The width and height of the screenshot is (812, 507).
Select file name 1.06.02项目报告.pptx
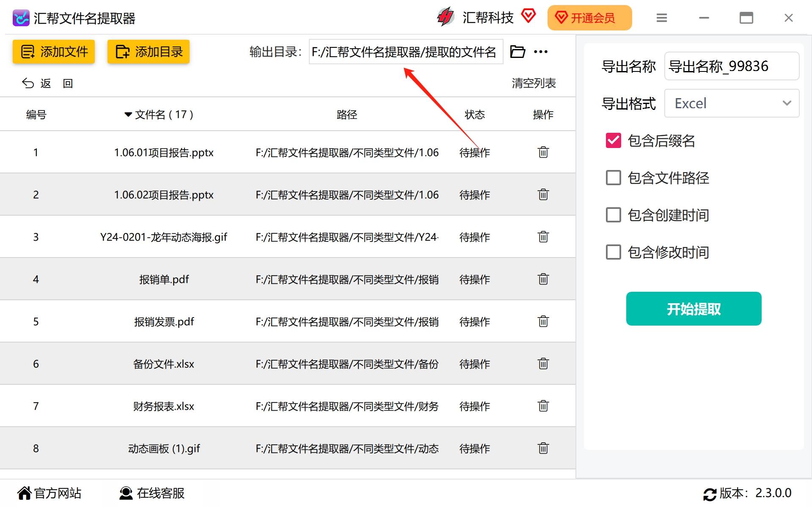tap(164, 195)
